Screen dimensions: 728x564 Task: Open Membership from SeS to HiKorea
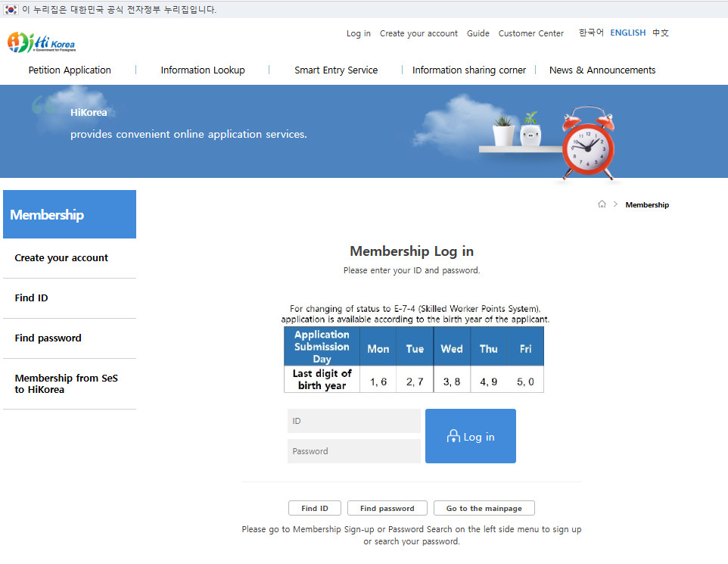67,384
